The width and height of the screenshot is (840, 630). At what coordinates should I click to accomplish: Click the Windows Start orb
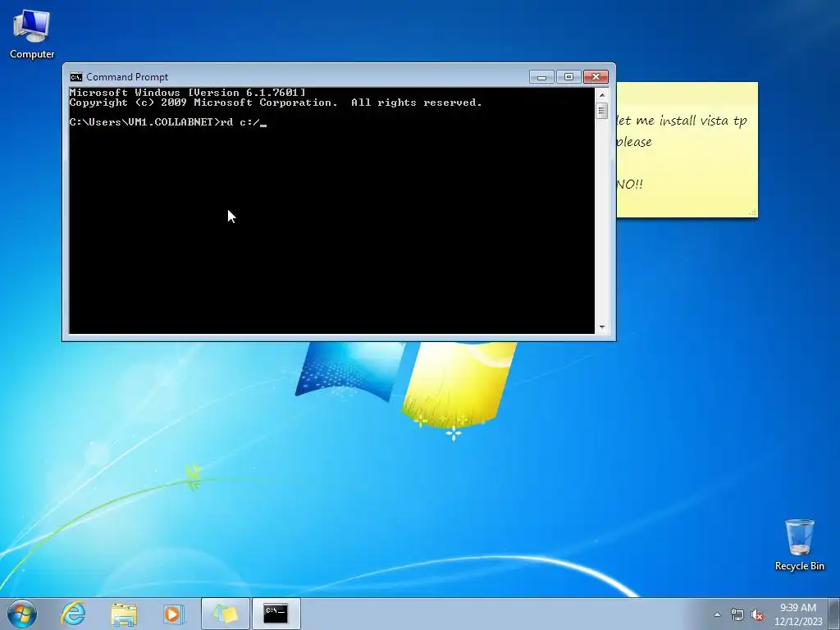22,614
